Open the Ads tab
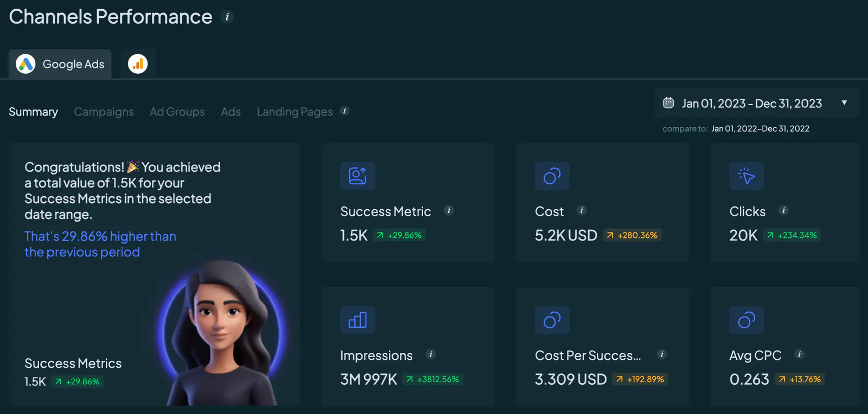The image size is (868, 414). pyautogui.click(x=231, y=112)
